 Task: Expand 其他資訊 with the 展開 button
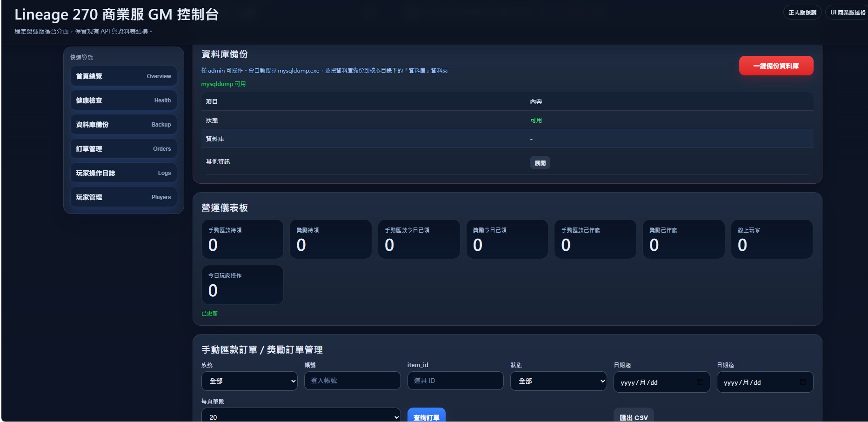click(540, 163)
